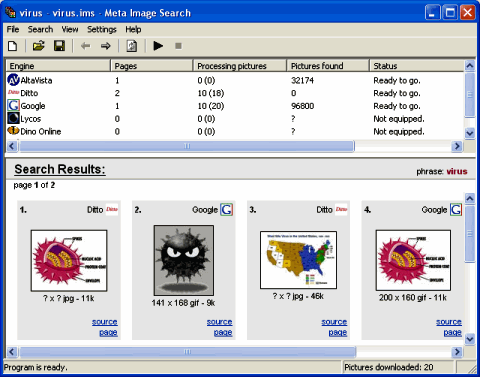Click results horizontal scroll left arrow
This screenshot has width=480, height=377.
(12, 352)
